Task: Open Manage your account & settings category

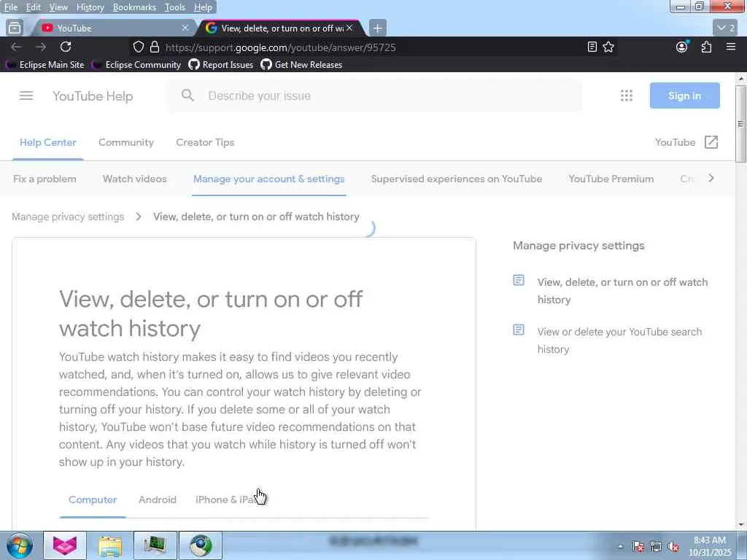Action: tap(268, 179)
